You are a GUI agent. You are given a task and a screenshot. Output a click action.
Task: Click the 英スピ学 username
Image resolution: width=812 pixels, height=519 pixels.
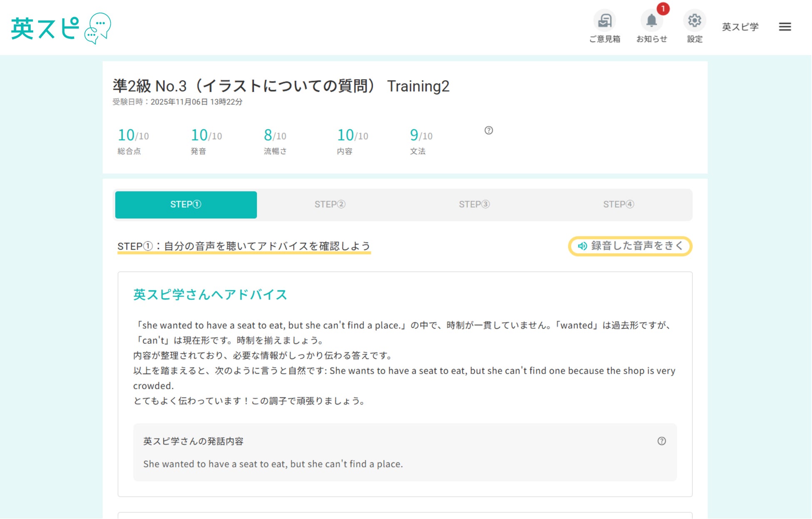[740, 27]
